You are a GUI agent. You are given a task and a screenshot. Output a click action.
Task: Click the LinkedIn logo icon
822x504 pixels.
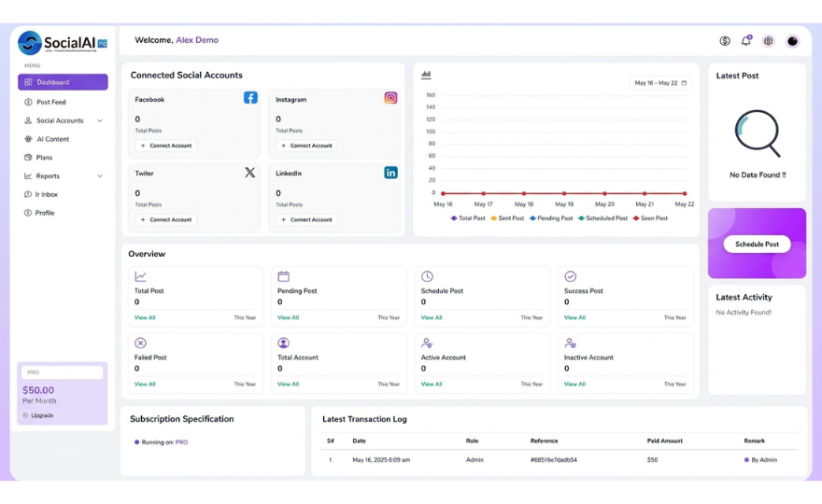tap(390, 173)
